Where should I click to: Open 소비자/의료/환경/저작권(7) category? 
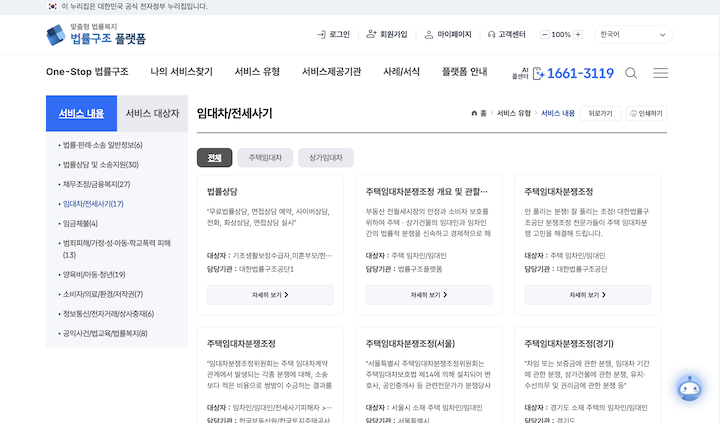tap(103, 294)
